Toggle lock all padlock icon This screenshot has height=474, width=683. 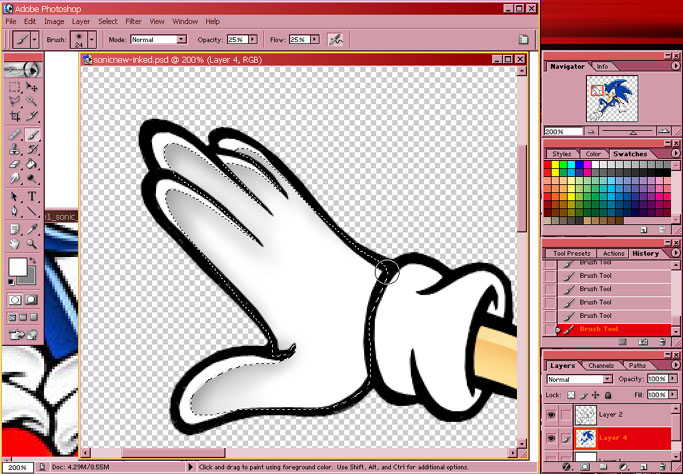click(608, 395)
